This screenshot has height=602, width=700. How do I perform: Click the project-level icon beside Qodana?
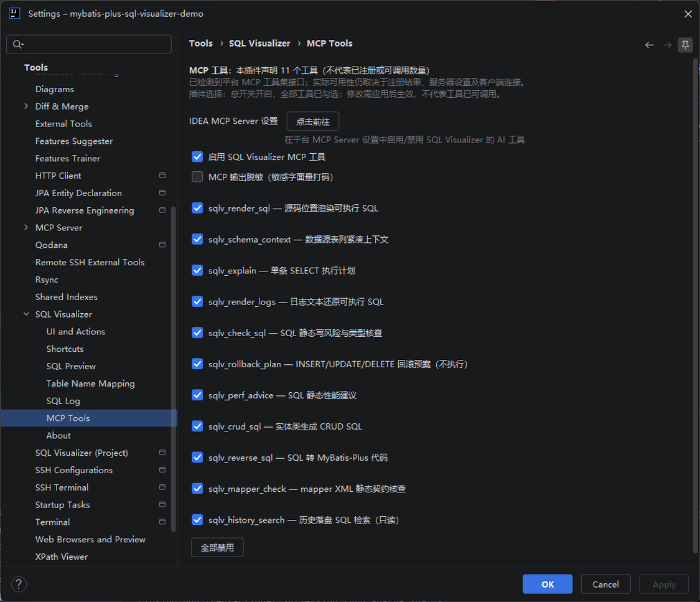click(162, 245)
